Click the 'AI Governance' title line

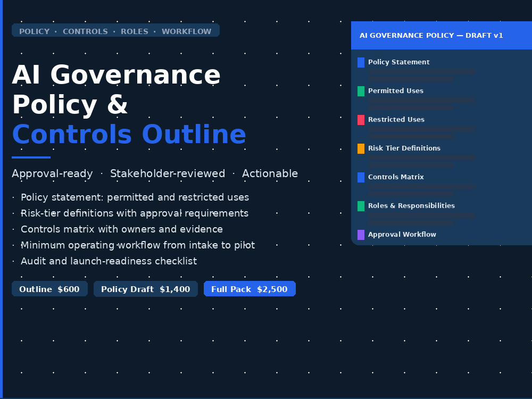(x=116, y=74)
